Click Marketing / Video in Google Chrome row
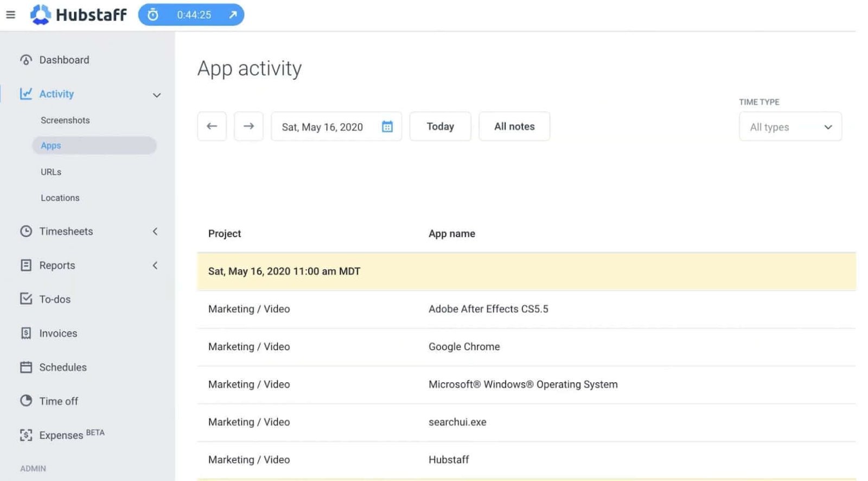 (x=249, y=346)
